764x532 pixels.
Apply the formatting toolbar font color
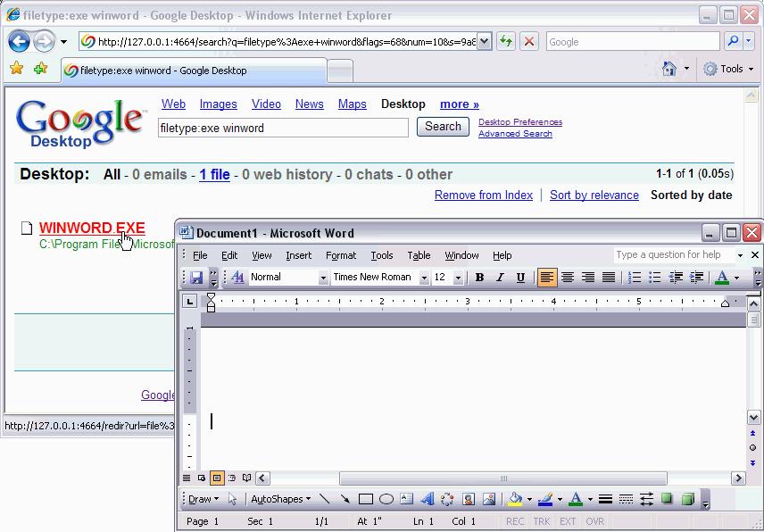tap(722, 278)
